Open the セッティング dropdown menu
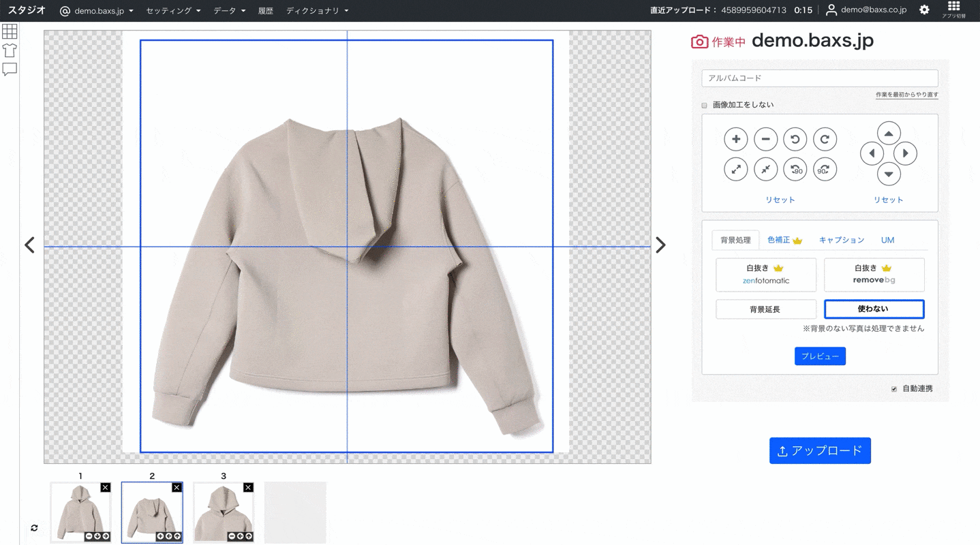 coord(173,11)
